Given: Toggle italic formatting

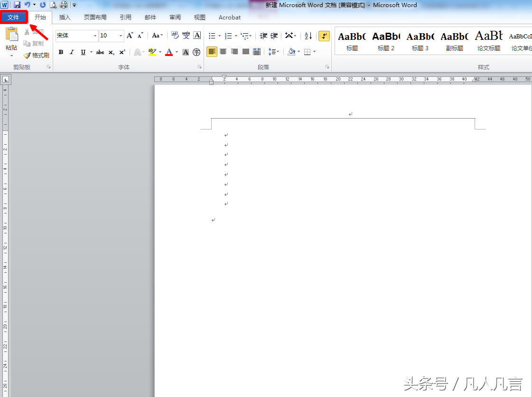Looking at the screenshot, I should click(72, 52).
